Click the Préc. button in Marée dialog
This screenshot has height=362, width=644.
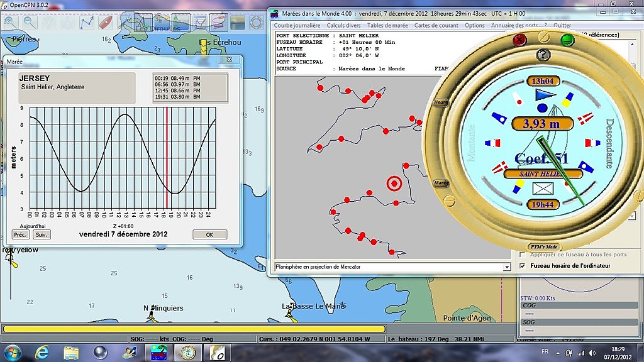point(20,235)
